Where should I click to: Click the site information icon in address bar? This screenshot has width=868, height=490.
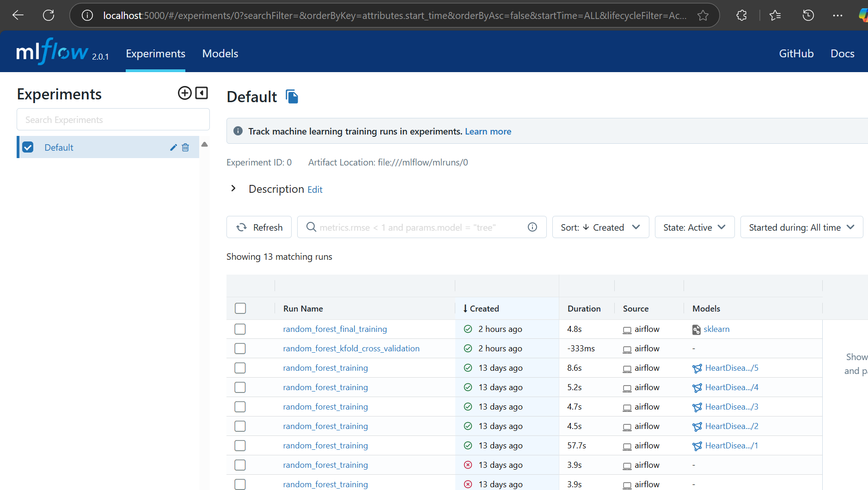87,15
